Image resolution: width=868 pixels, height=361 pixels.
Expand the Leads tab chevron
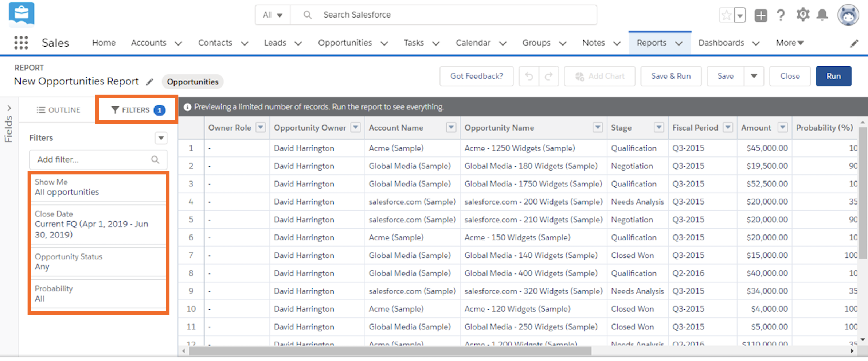pos(298,43)
